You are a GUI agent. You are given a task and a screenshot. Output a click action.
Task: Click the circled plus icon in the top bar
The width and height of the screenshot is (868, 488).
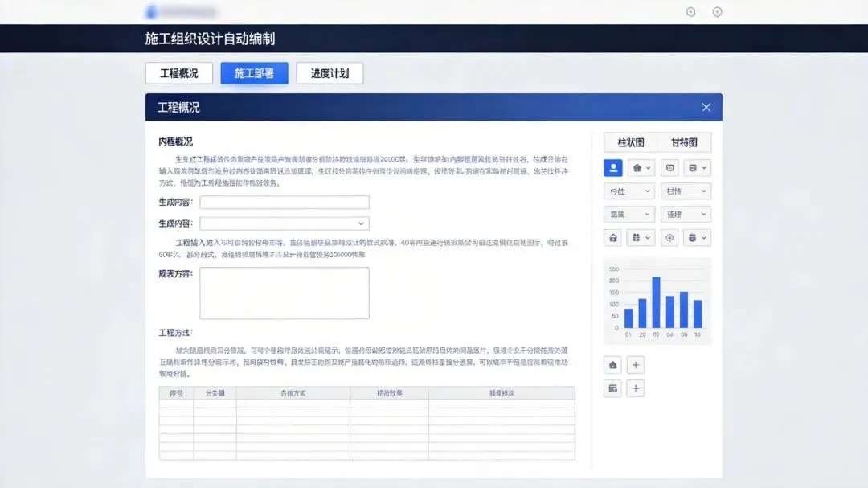[717, 11]
